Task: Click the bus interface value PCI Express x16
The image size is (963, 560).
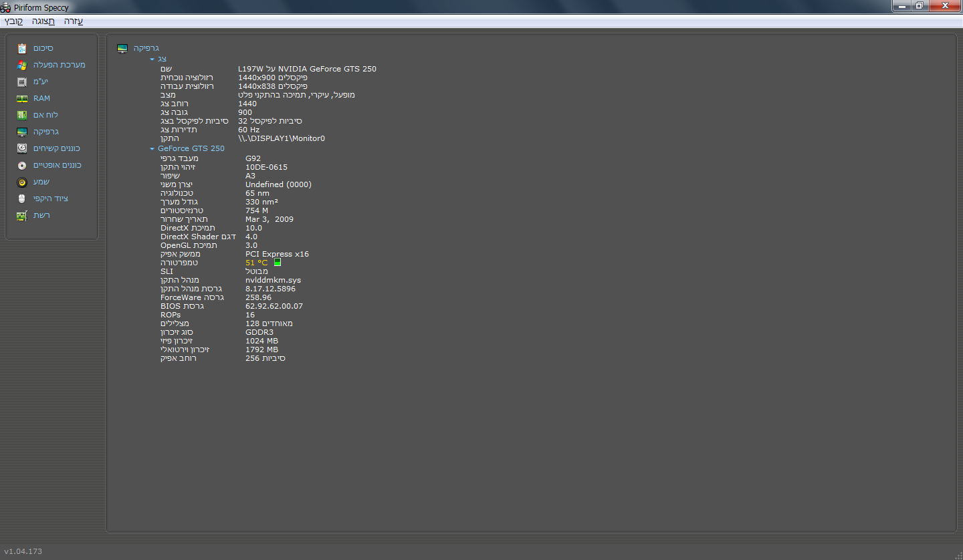Action: pos(277,254)
